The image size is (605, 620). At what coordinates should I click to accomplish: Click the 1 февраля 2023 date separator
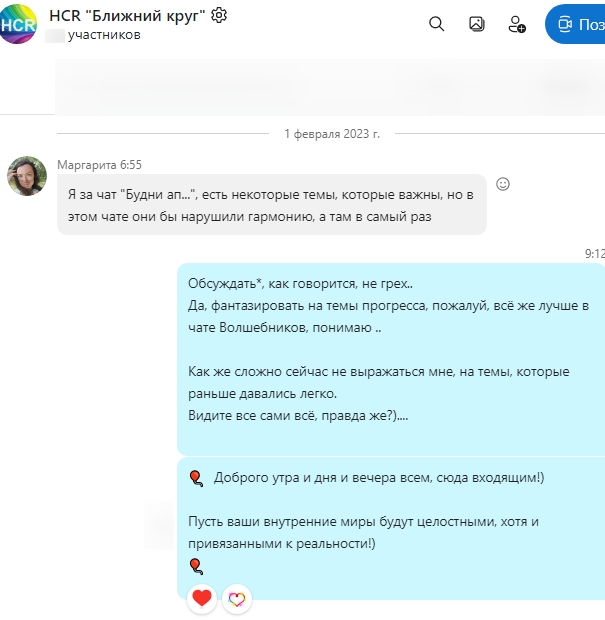(x=332, y=134)
